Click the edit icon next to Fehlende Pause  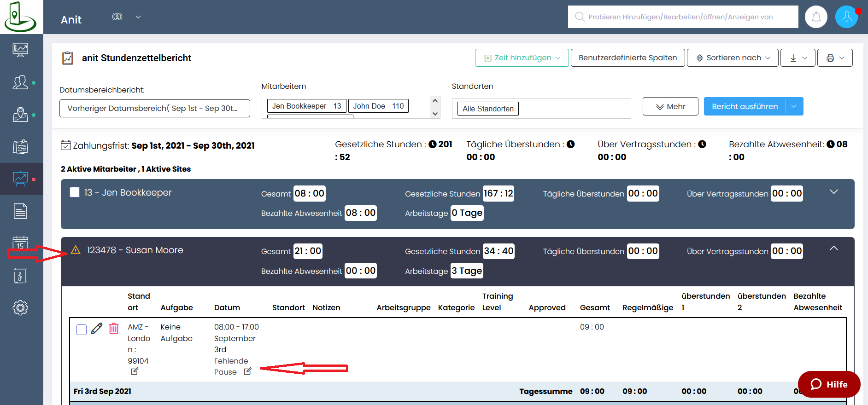coord(248,371)
